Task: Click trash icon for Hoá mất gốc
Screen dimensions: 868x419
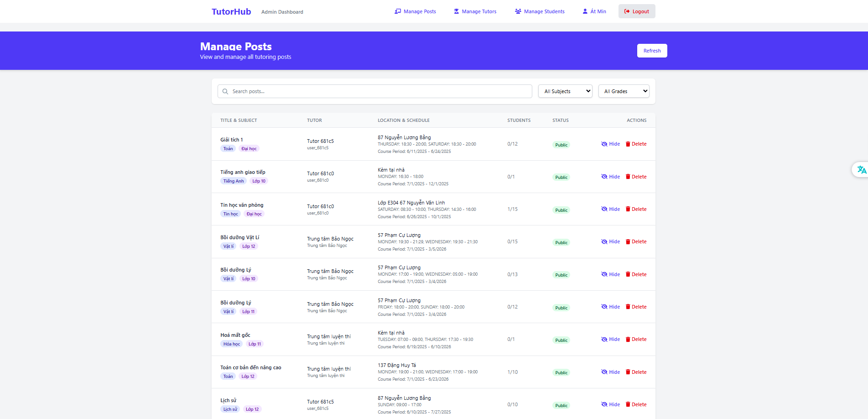Action: click(x=628, y=340)
